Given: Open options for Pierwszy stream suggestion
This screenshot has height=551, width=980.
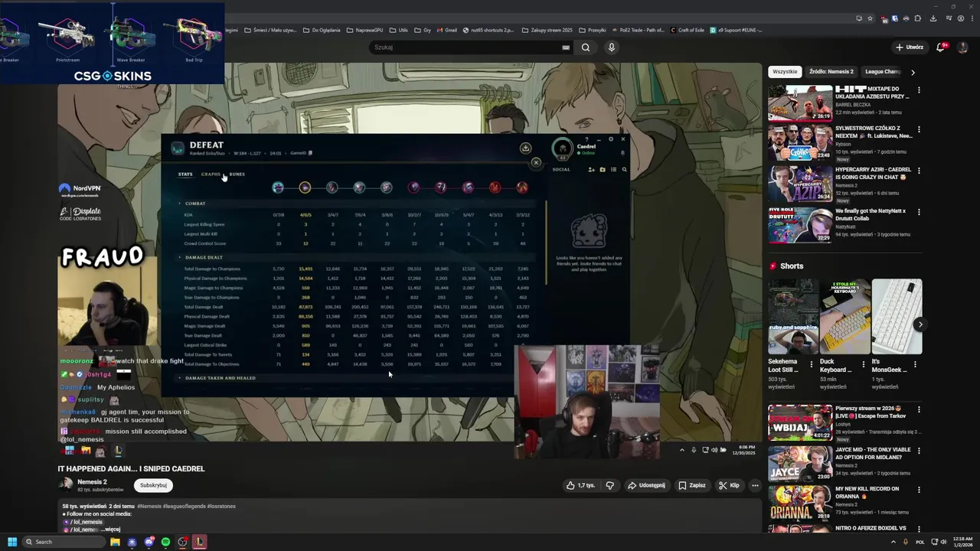Looking at the screenshot, I should (x=919, y=409).
